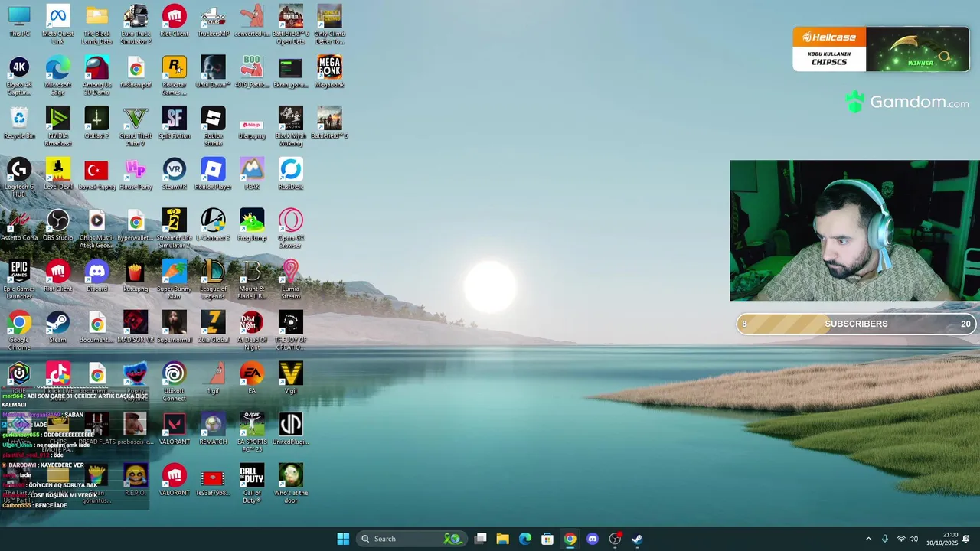Launch the Call of Duty shortcut
The height and width of the screenshot is (551, 980).
[252, 483]
